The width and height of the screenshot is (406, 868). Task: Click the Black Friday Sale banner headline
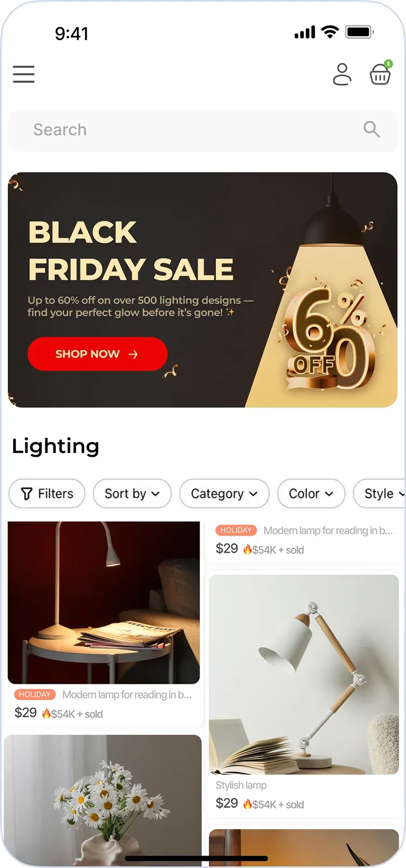click(131, 251)
